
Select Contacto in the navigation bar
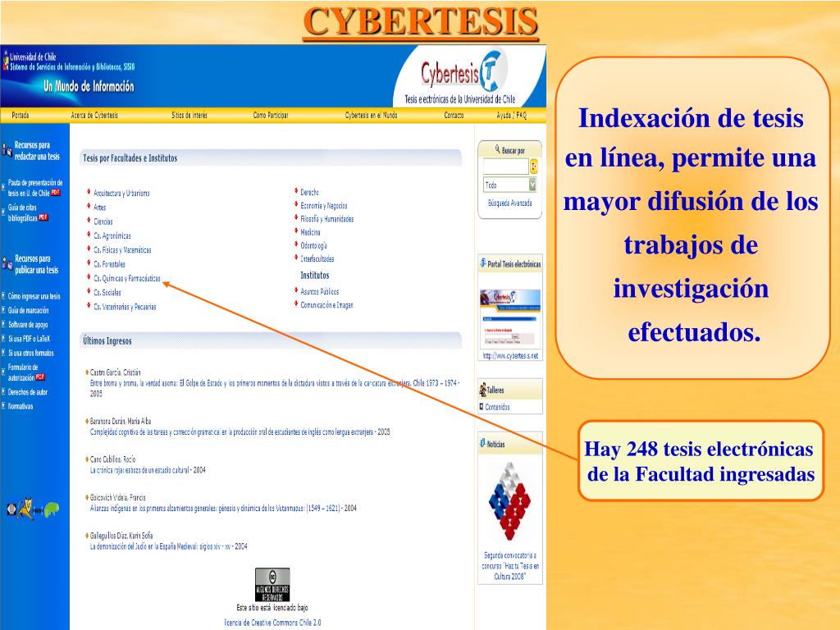click(454, 115)
